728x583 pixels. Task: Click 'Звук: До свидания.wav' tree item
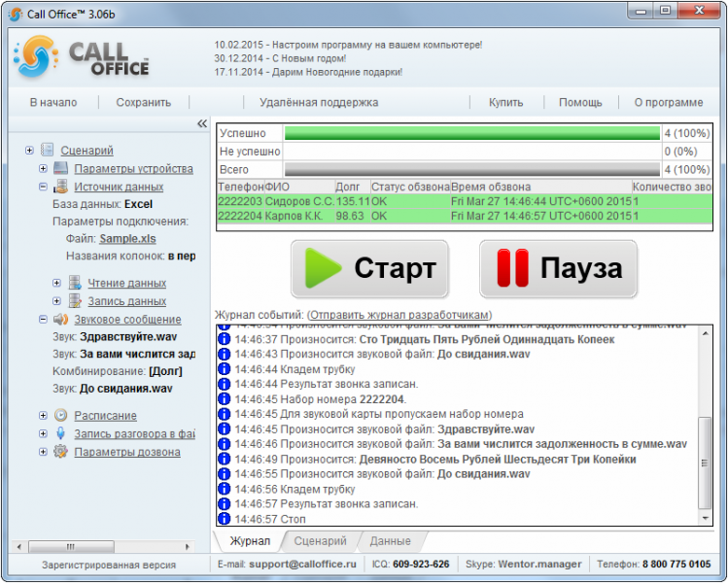click(x=113, y=388)
